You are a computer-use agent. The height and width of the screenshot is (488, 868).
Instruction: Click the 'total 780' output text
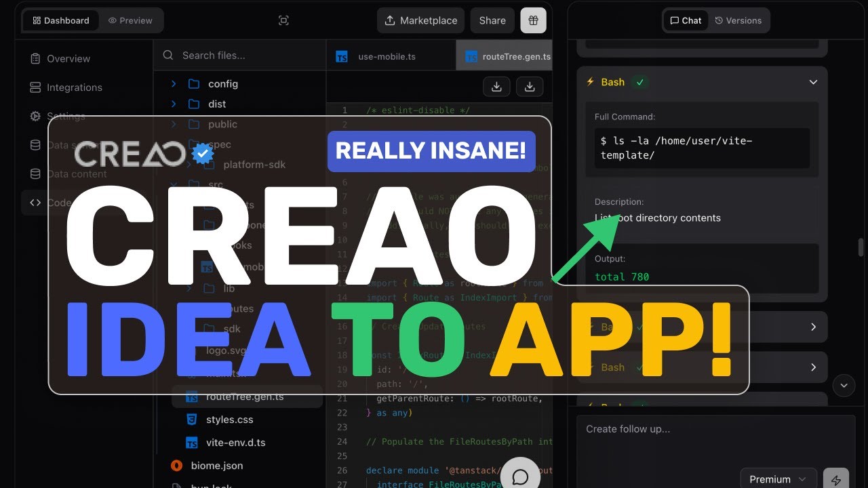[622, 277]
